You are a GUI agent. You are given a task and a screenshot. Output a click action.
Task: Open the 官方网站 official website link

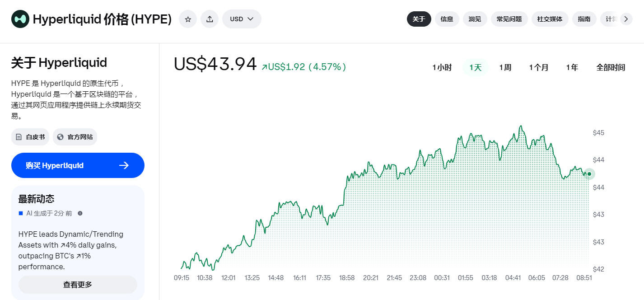click(x=75, y=137)
